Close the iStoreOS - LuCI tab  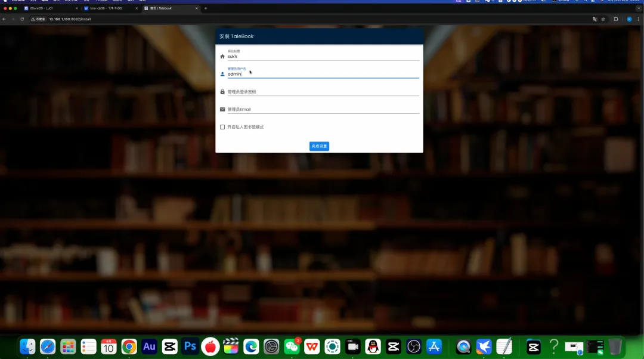76,8
